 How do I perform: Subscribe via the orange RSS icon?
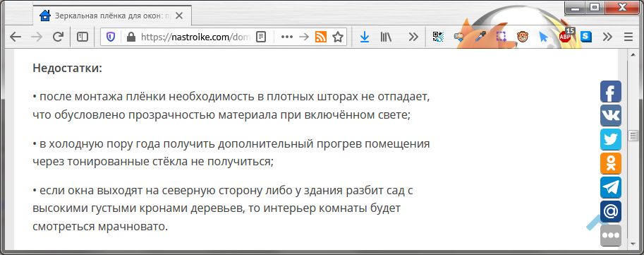coord(321,37)
